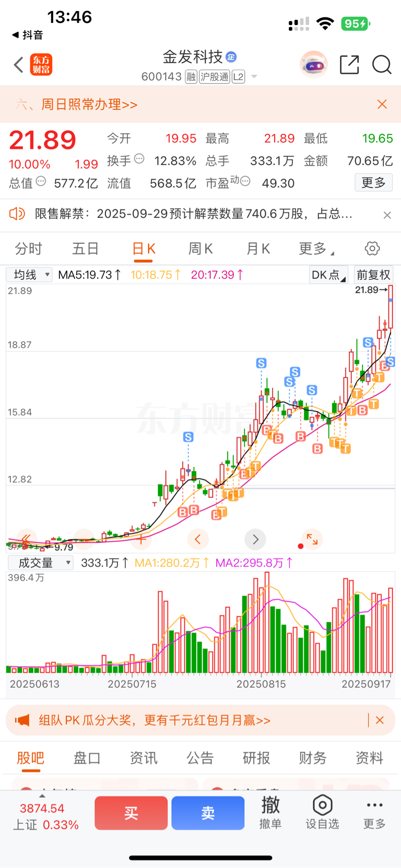
Task: Close the 周日照常办理 banner
Action: pos(382,104)
